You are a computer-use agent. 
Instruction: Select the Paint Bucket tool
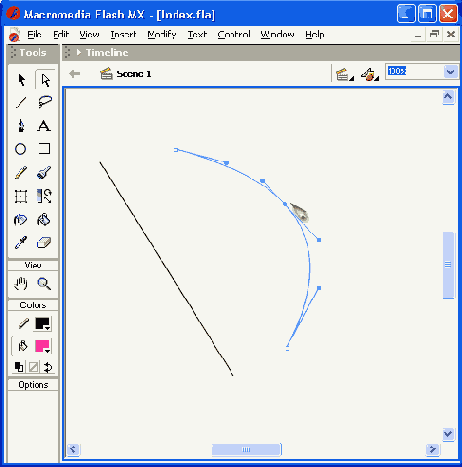(44, 220)
